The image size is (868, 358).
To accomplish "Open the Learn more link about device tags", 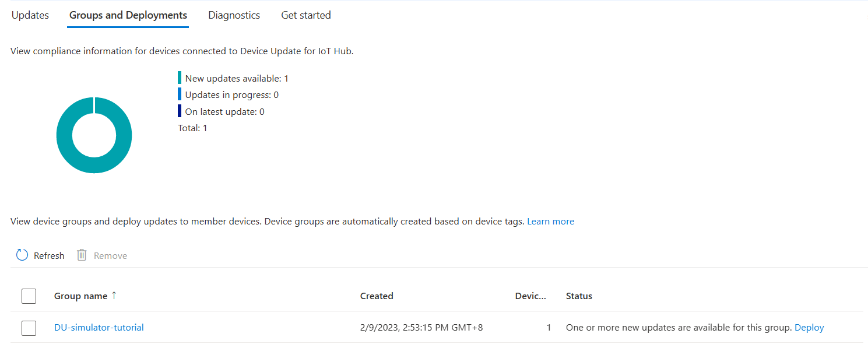I will point(550,221).
